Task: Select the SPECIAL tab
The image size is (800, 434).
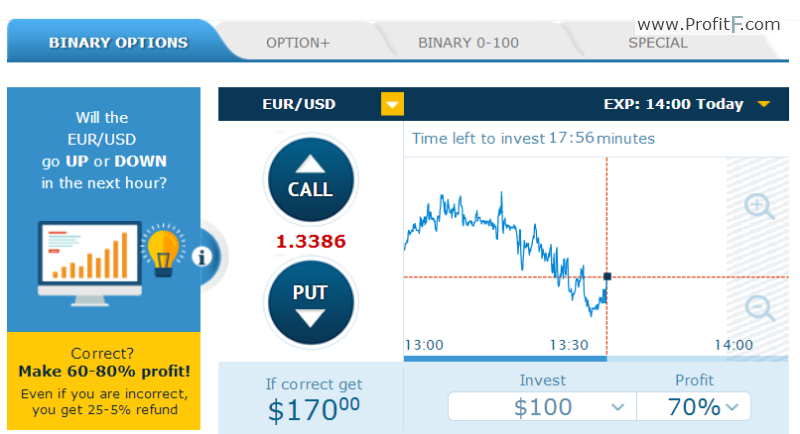Action: coord(658,43)
